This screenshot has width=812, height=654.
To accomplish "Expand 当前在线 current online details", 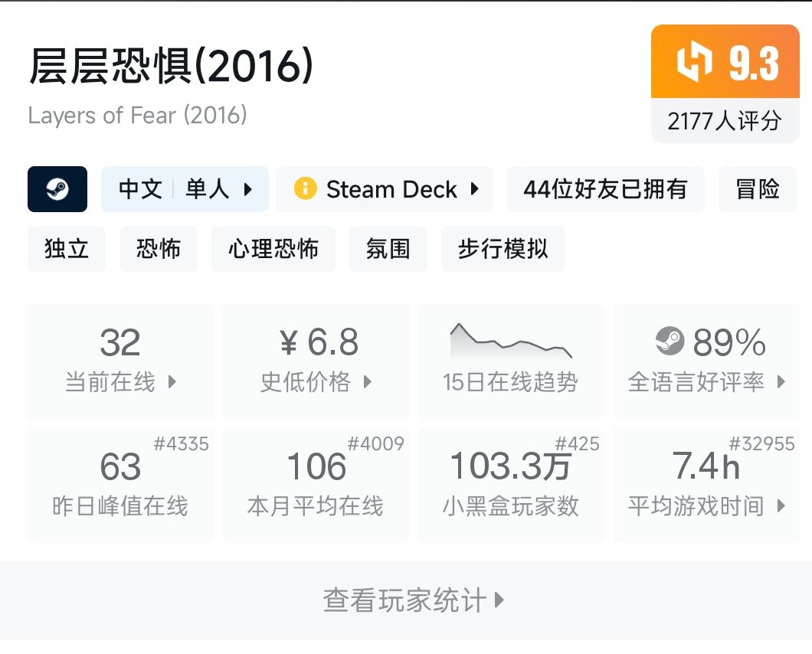I will point(172,381).
